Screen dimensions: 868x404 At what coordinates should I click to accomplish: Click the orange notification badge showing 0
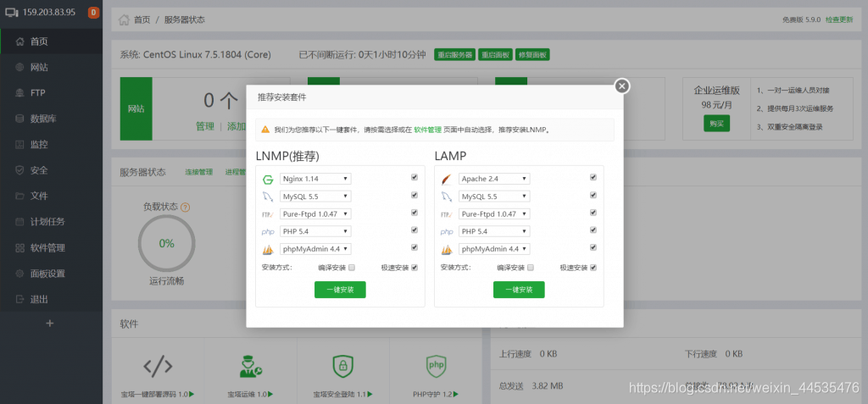(x=93, y=12)
